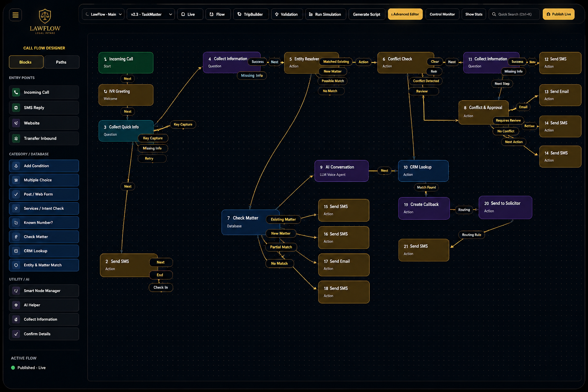Click the Published - Live status text

tap(31, 368)
